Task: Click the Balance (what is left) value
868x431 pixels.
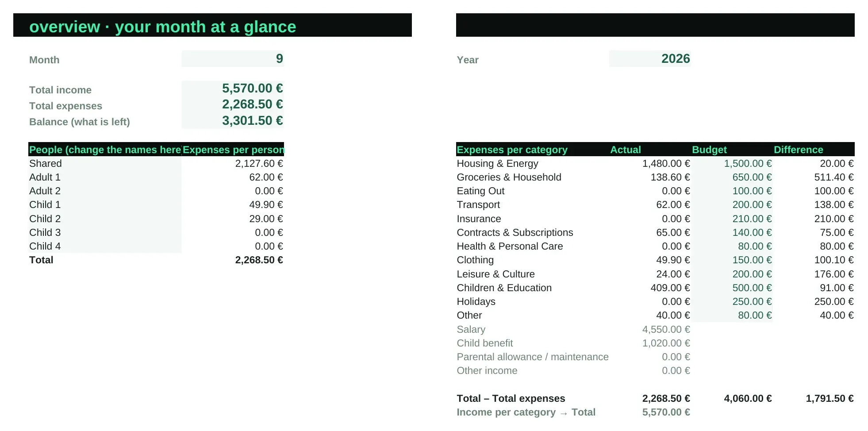Action: click(x=233, y=120)
